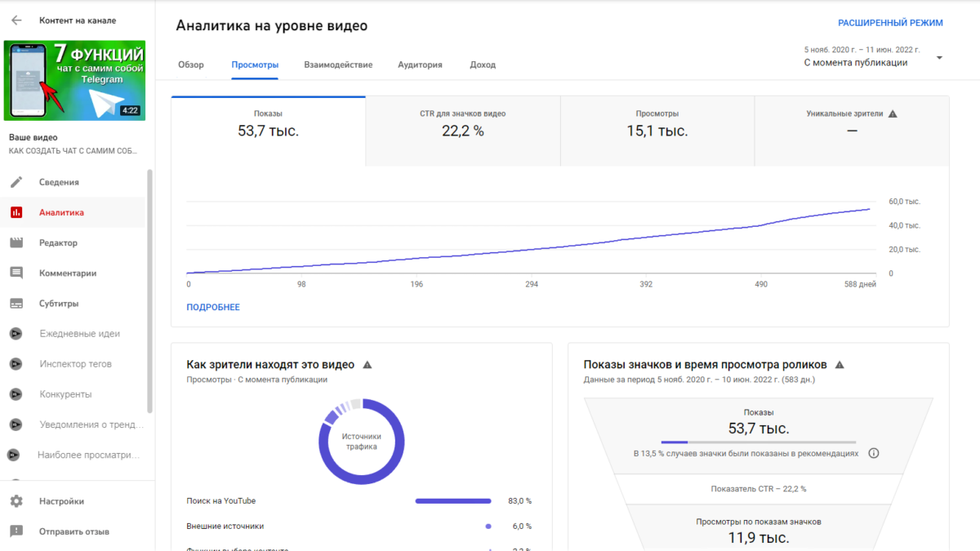Viewport: 980px width, 551px height.
Task: Open Ежедневные идеи in sidebar
Action: point(79,334)
